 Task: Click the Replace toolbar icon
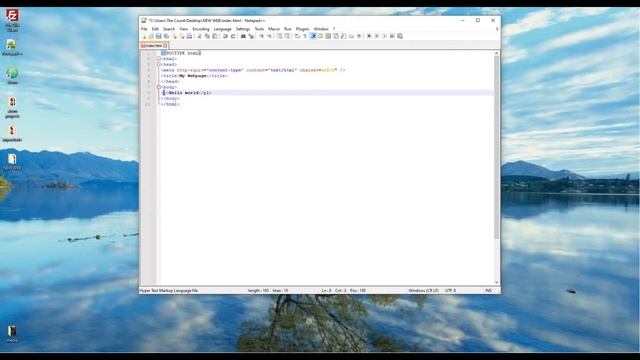pos(251,36)
